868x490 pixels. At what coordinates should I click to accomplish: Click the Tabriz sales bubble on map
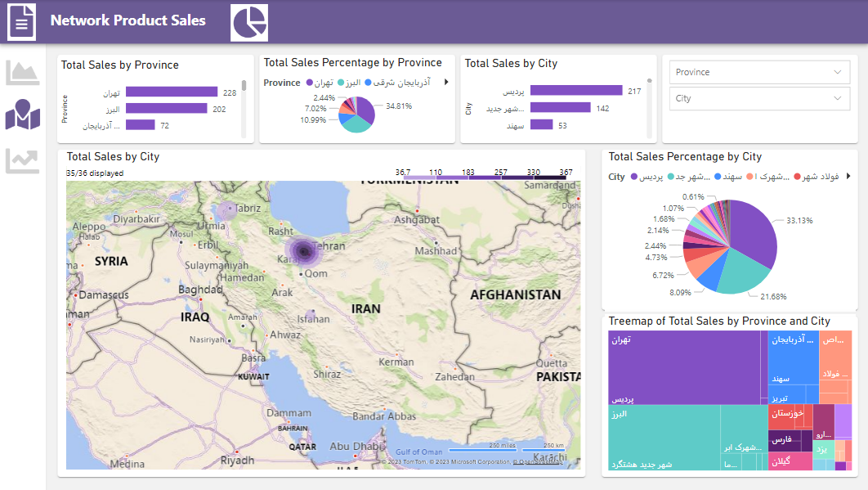click(226, 210)
